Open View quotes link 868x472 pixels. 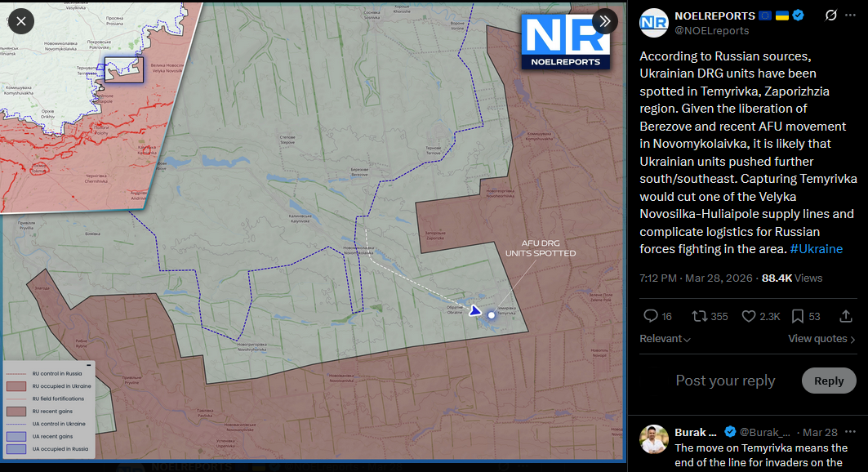821,339
